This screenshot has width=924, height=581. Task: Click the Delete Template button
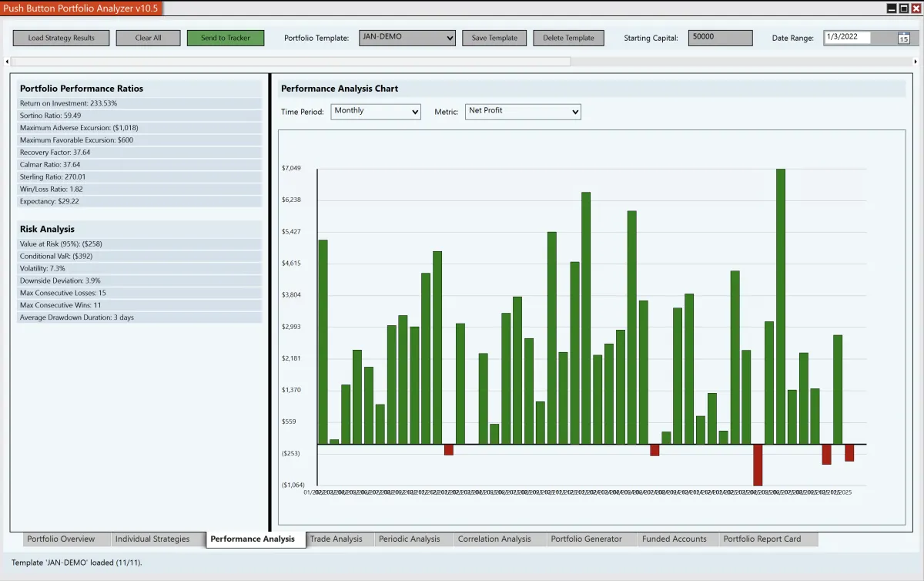(x=568, y=39)
